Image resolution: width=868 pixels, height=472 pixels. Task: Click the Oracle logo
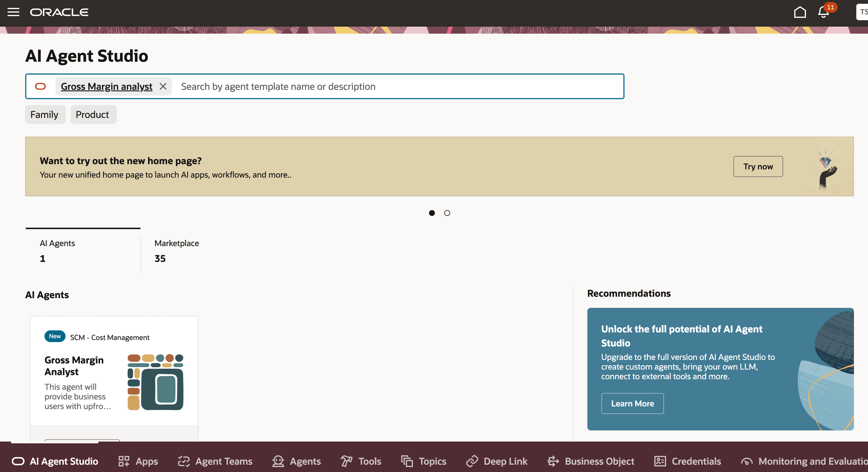click(x=59, y=12)
